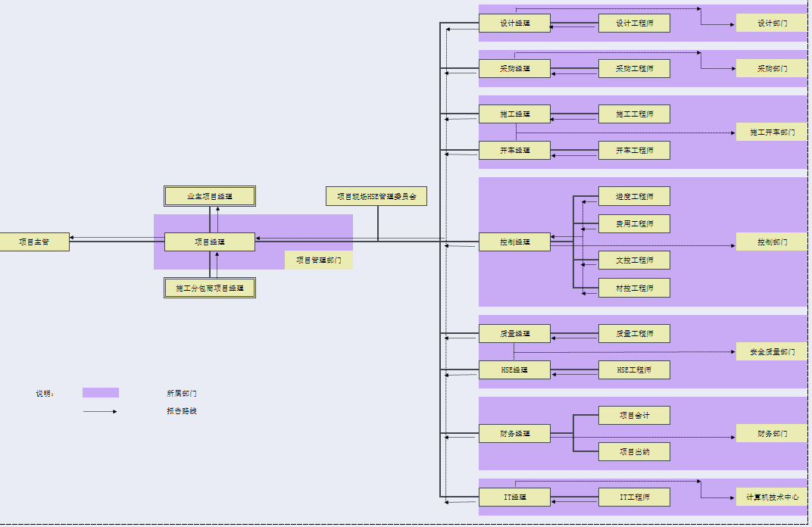Select the HSE工程师 box
This screenshot has height=527, width=812.
point(634,370)
